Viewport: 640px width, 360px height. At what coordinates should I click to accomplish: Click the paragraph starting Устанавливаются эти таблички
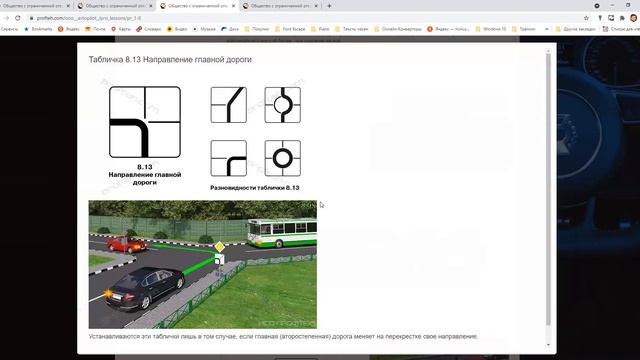[283, 336]
